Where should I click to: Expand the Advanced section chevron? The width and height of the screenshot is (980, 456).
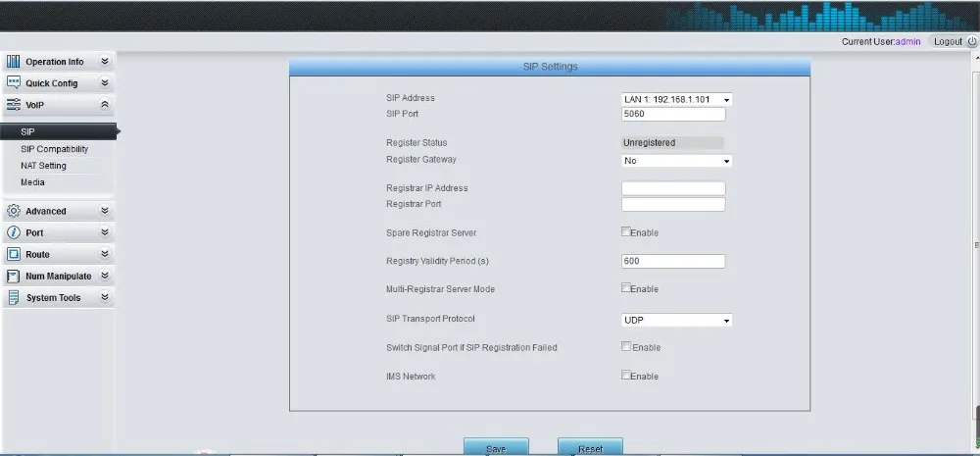105,211
